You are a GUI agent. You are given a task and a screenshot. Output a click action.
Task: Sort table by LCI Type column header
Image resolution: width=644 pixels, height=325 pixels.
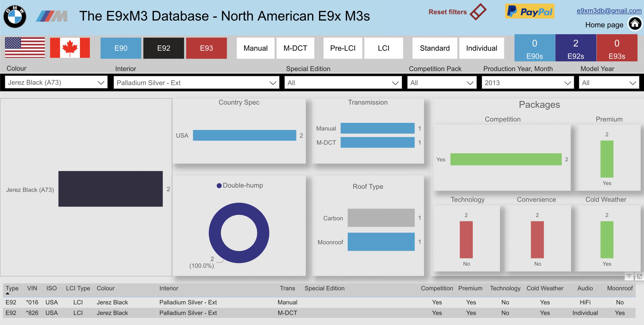[x=78, y=288]
